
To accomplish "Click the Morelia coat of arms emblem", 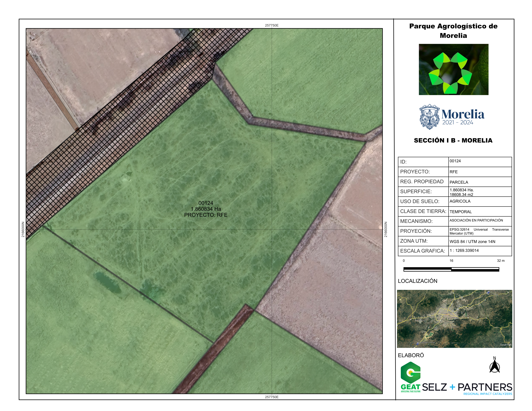I will [x=429, y=117].
